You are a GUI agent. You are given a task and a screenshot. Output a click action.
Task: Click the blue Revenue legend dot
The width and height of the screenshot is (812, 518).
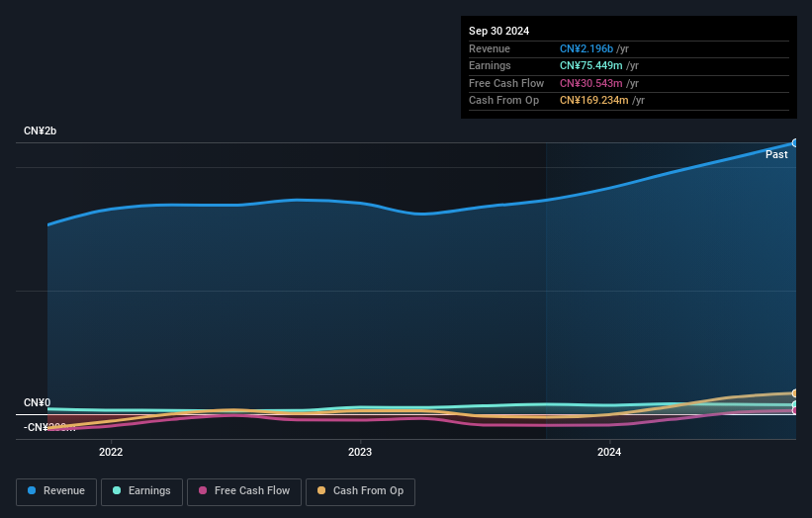pyautogui.click(x=32, y=490)
